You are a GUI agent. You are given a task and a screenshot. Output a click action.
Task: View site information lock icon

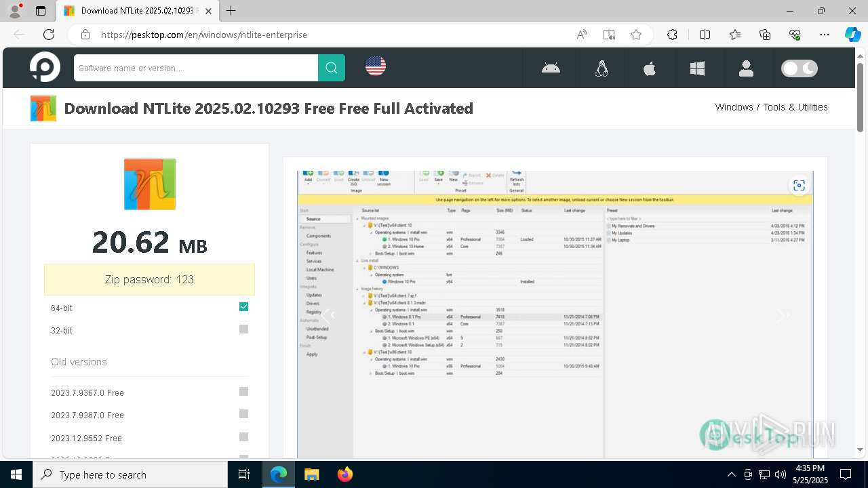pos(85,35)
